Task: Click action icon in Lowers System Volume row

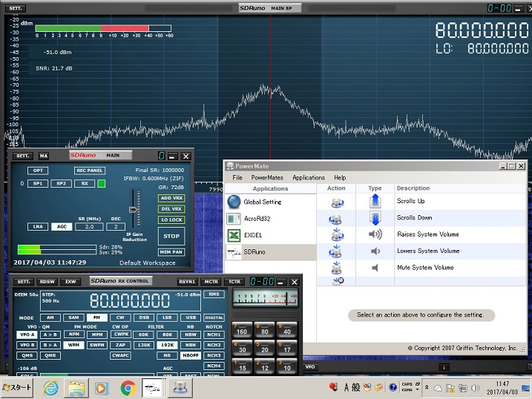Action: [x=335, y=251]
